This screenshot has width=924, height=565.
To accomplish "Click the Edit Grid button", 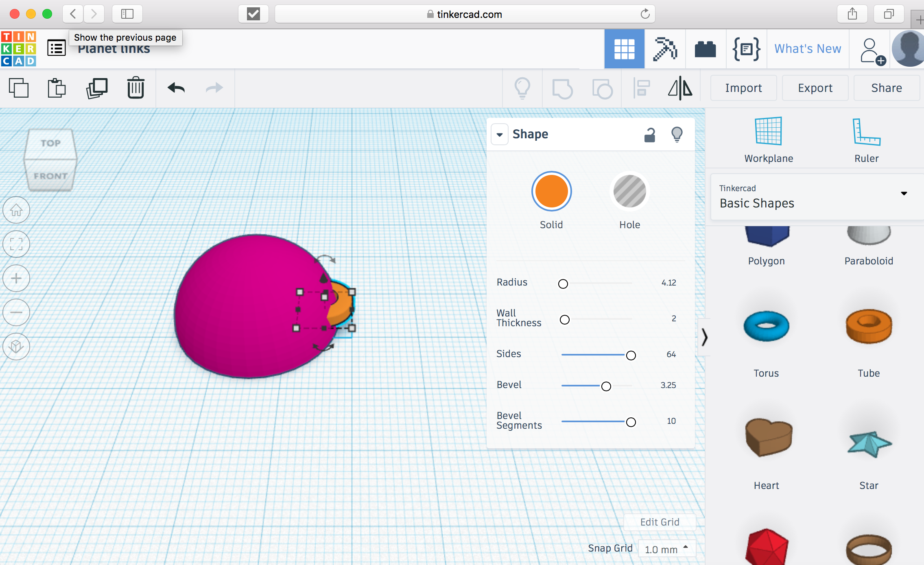I will (x=659, y=522).
